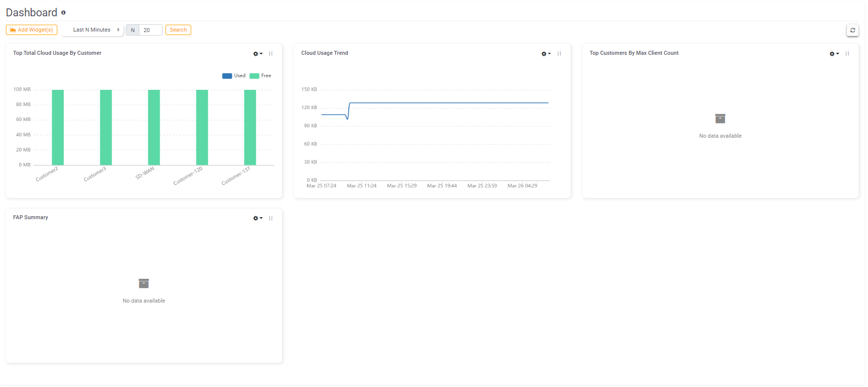Focus the N minutes value input field
The width and height of the screenshot is (868, 387).
coord(150,30)
